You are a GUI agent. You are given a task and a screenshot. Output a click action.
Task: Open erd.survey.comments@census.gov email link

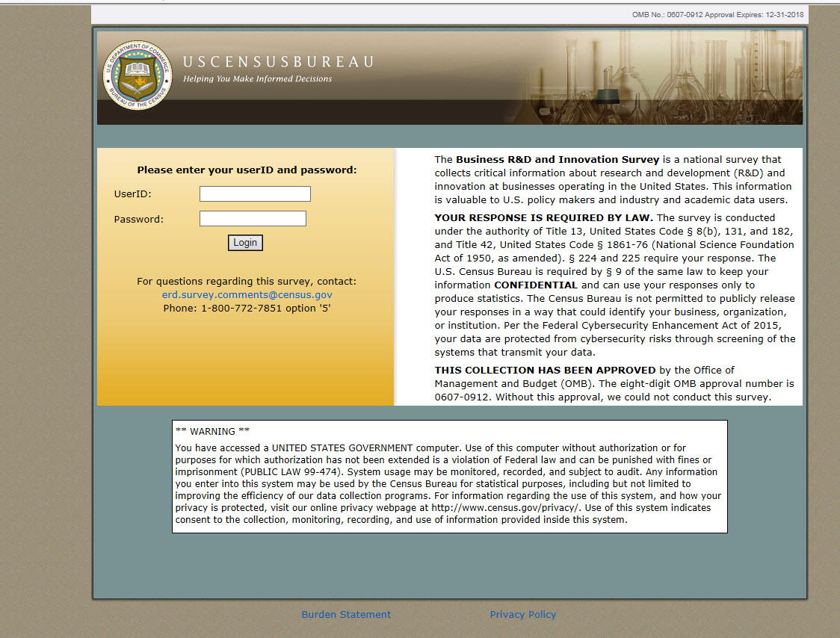click(247, 294)
